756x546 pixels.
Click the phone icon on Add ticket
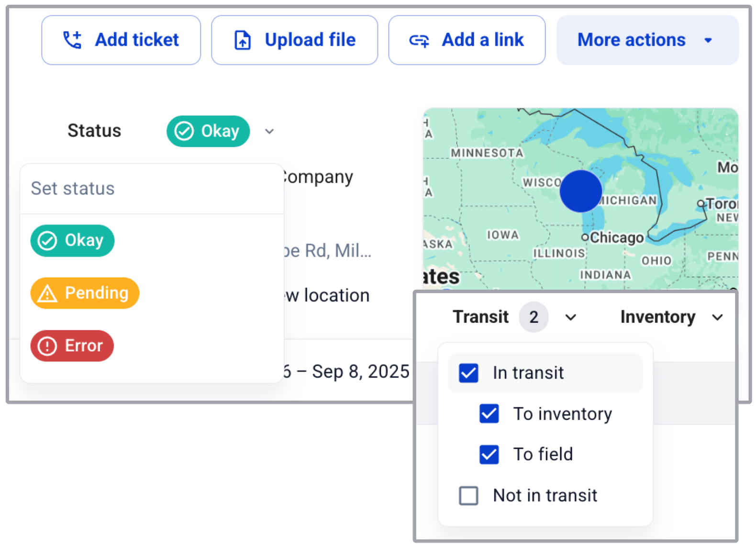coord(72,40)
